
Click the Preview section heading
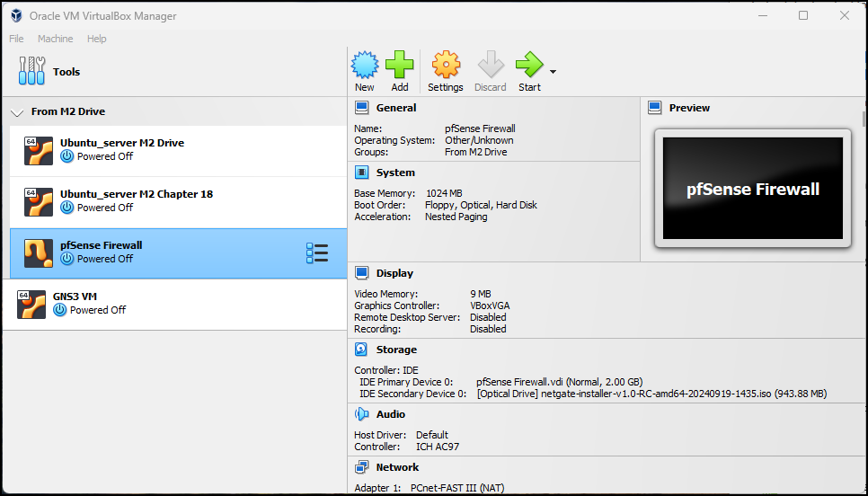coord(689,108)
